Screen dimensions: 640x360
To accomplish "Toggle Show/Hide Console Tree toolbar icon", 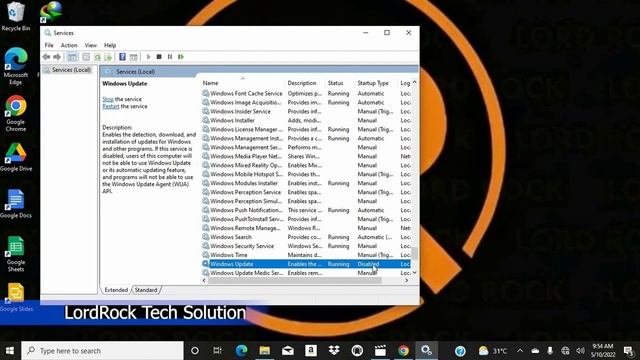I will tap(72, 57).
